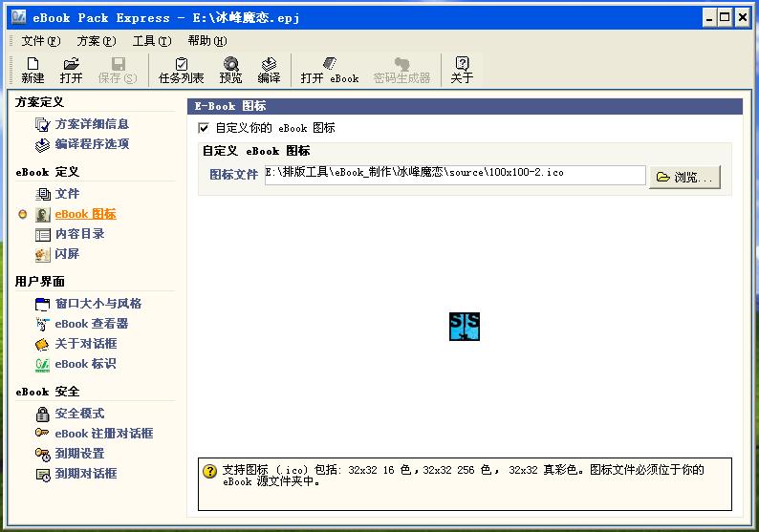Click the 新建 (New) toolbar icon
Image resolution: width=759 pixels, height=532 pixels.
33,64
